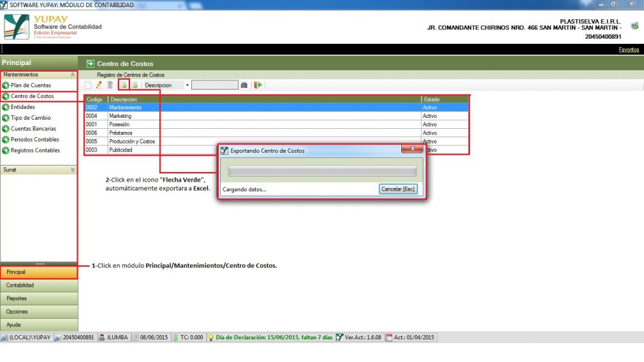Screen dimensions: 644x362
Task: Click the new blank record icon
Action: point(88,85)
